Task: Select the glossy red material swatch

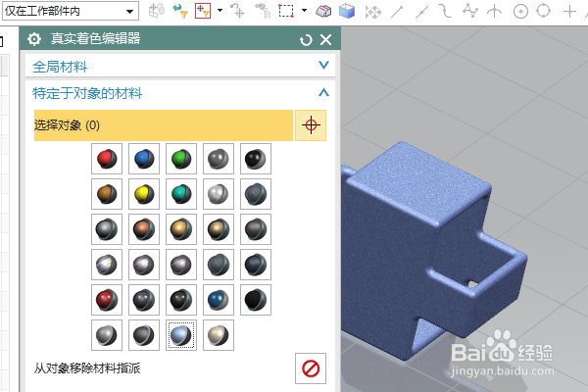Action: click(107, 159)
